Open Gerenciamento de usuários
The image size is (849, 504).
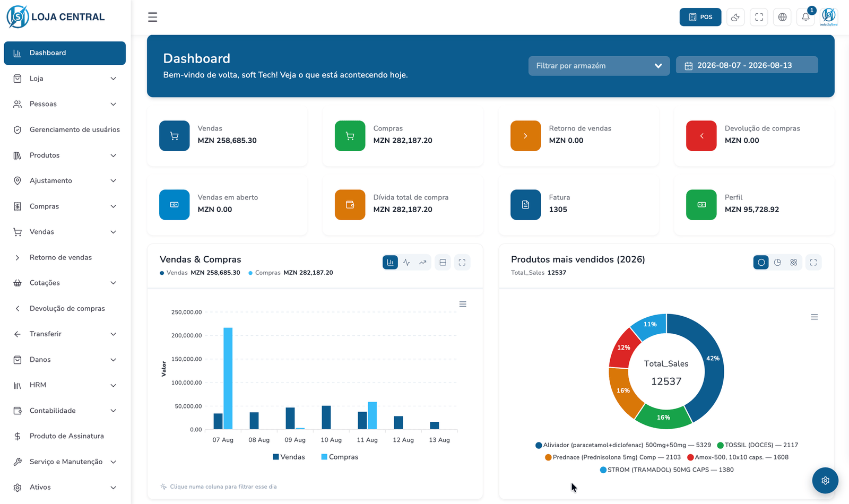[x=65, y=129]
